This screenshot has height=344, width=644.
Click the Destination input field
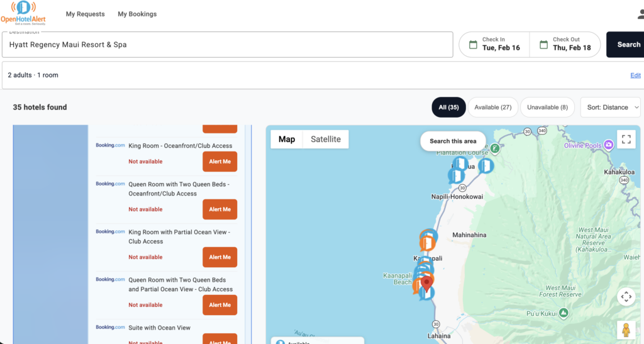228,44
